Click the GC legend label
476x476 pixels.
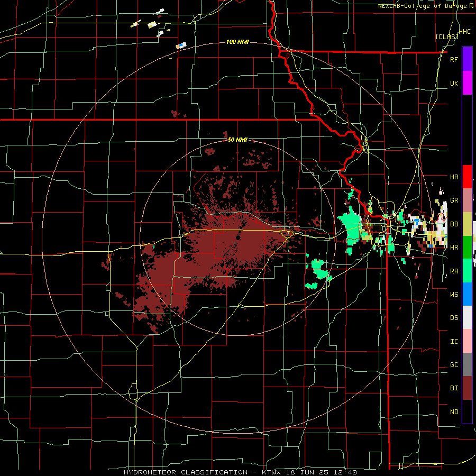point(454,364)
